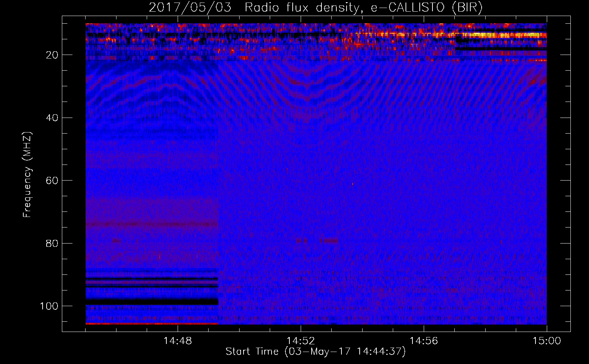The image size is (589, 364).
Task: Click the 14:56 time tick label
Action: 424,341
